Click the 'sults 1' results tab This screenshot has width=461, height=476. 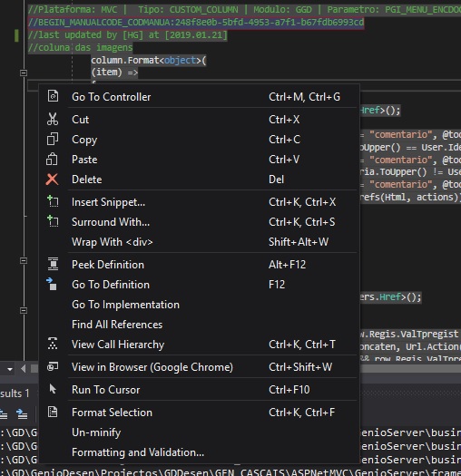point(15,393)
